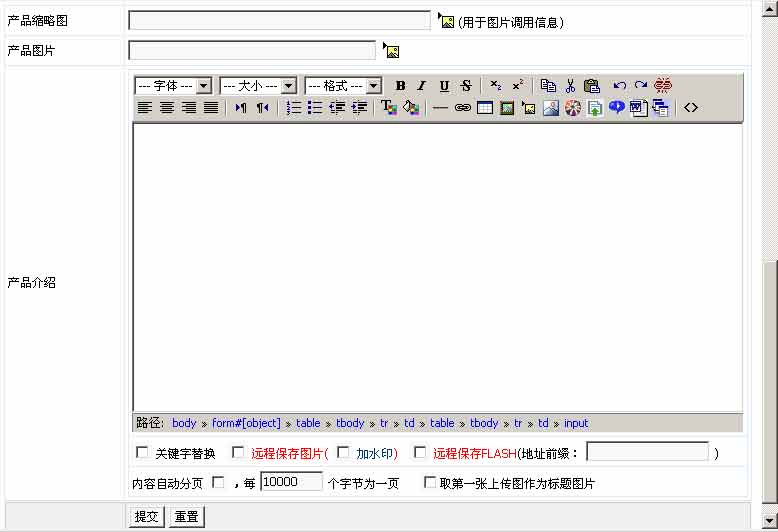Click the small yellow image icon in toolbar
This screenshot has height=532, width=778.
tap(528, 108)
